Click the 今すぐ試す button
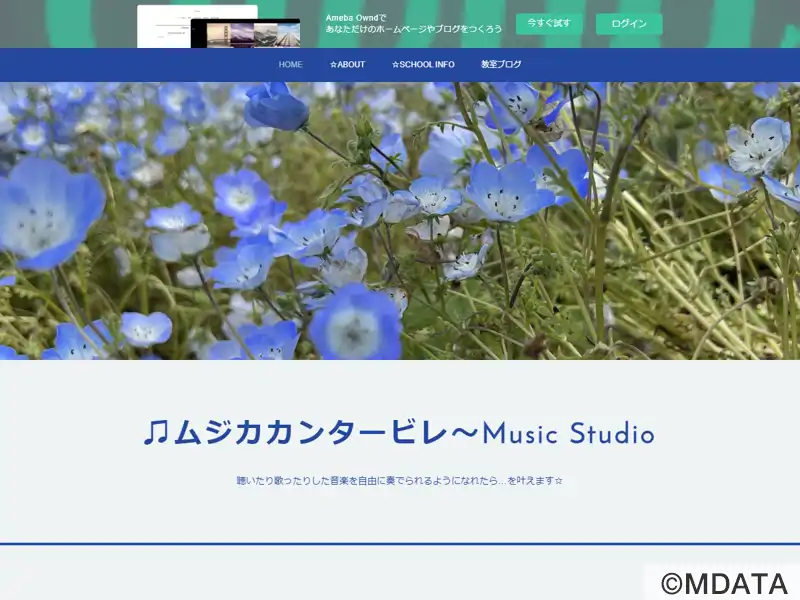Viewport: 800px width, 600px height. [x=549, y=23]
